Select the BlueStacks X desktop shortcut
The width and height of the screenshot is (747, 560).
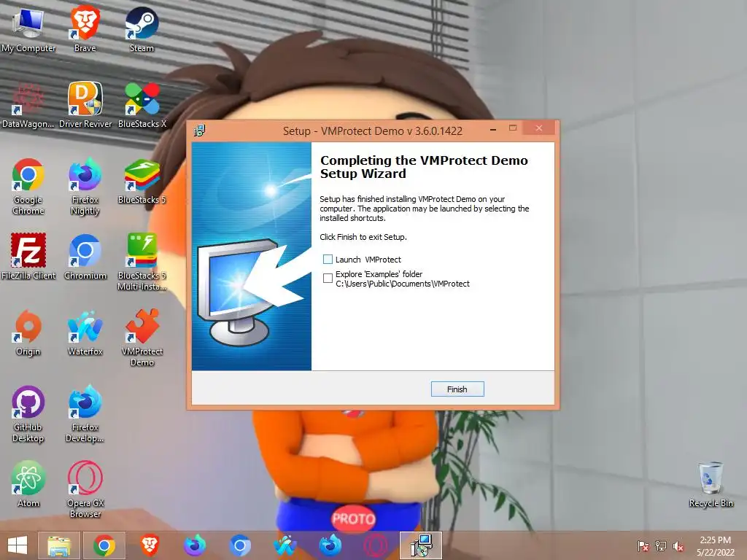pyautogui.click(x=142, y=105)
